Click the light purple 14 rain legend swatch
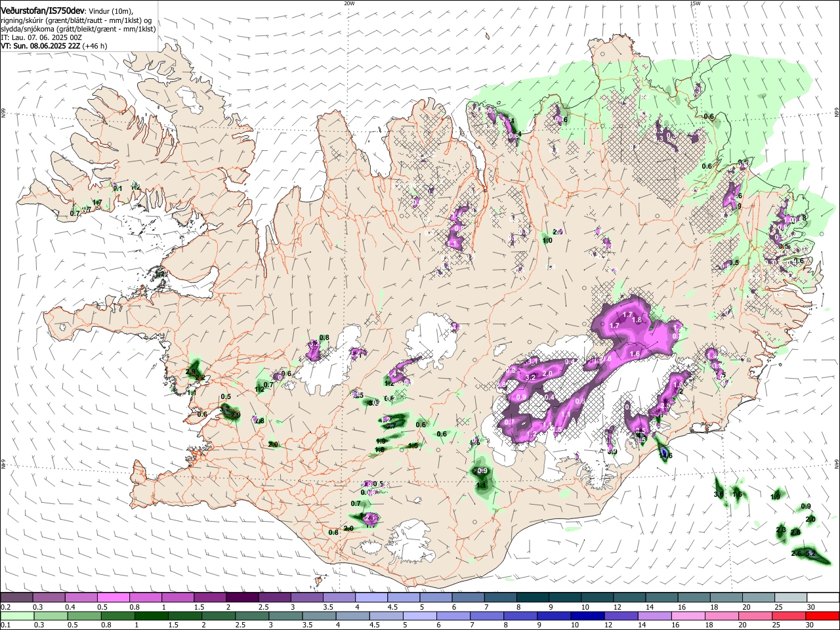 click(655, 616)
